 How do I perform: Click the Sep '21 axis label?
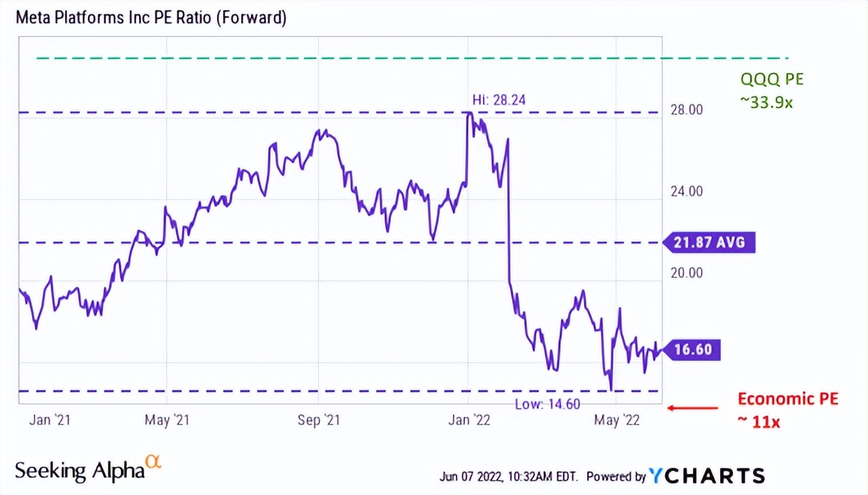point(319,420)
